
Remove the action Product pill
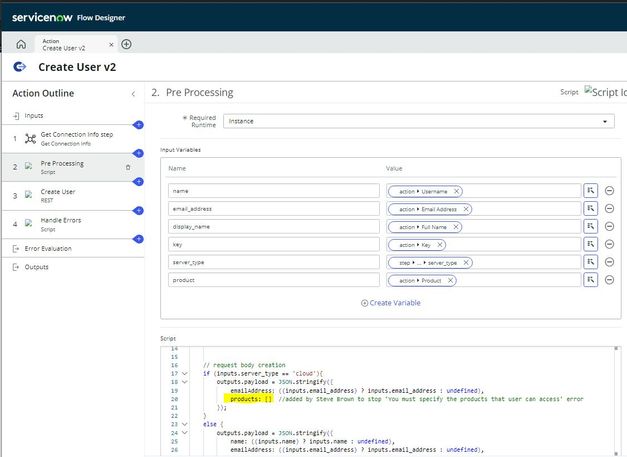[x=450, y=281]
